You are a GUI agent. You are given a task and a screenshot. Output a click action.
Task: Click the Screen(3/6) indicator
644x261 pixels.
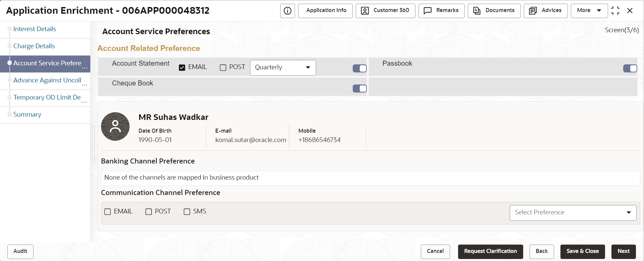tap(622, 30)
